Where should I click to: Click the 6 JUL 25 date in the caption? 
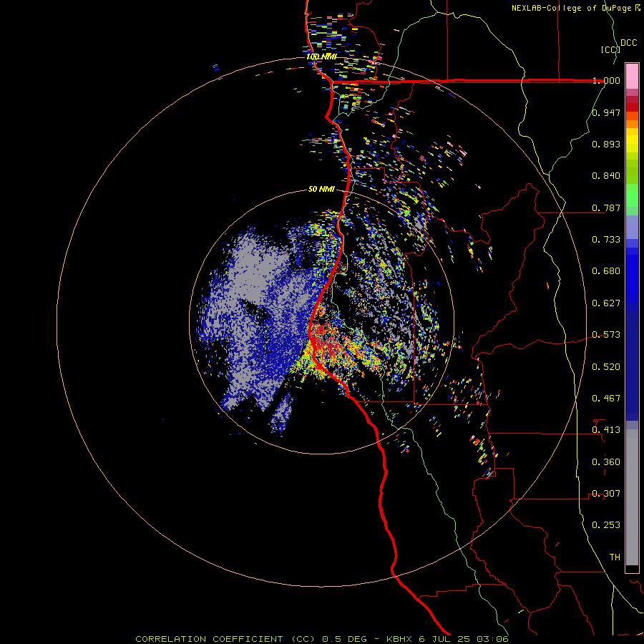pyautogui.click(x=444, y=639)
